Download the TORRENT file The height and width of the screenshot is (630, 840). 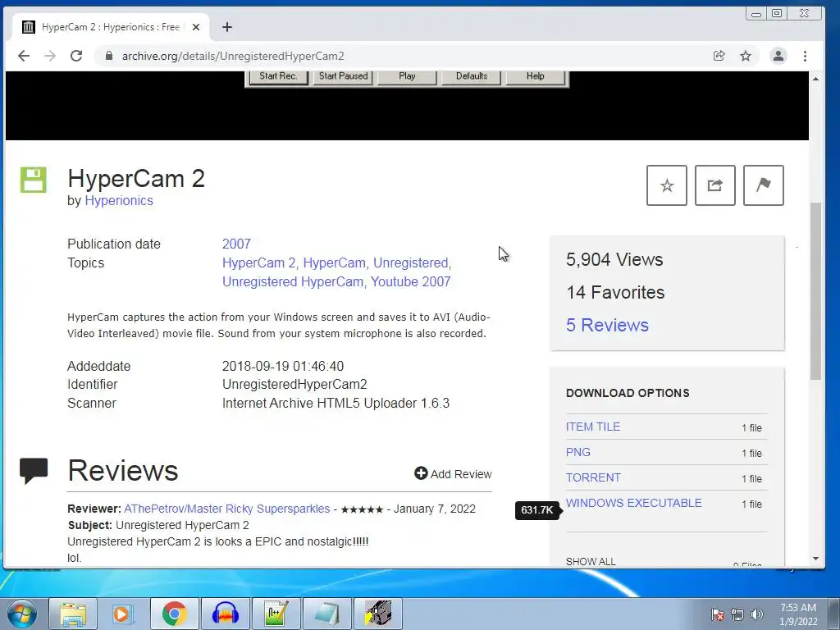click(x=593, y=477)
